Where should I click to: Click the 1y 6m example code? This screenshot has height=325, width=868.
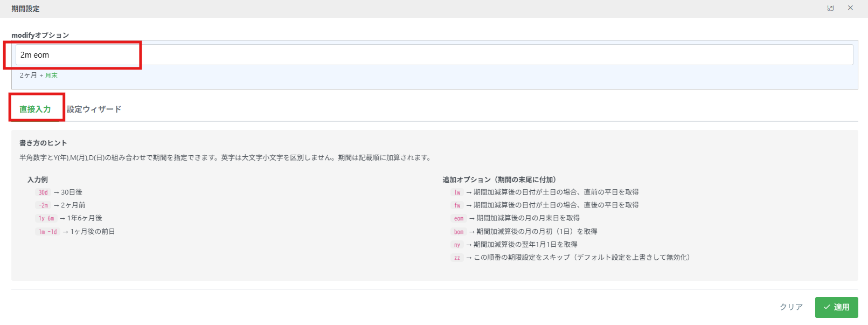click(46, 218)
